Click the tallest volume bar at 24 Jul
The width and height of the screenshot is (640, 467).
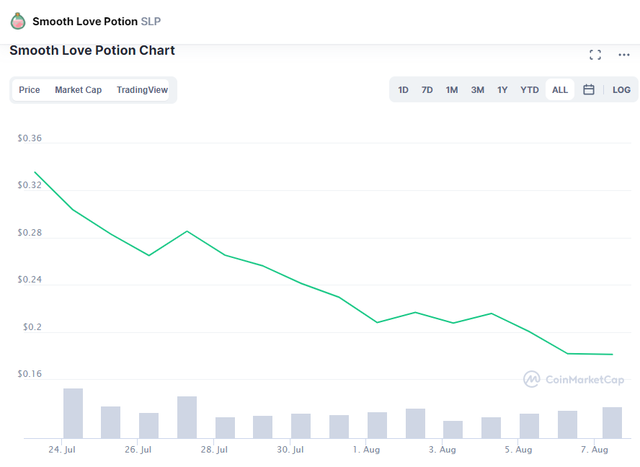tap(73, 413)
